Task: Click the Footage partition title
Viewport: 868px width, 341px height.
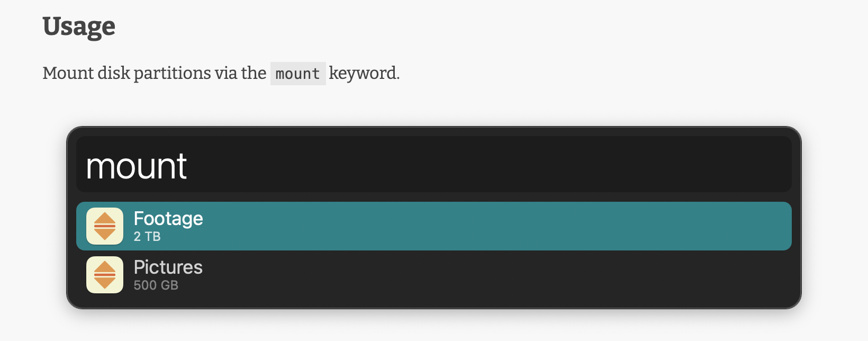Action: click(x=168, y=219)
